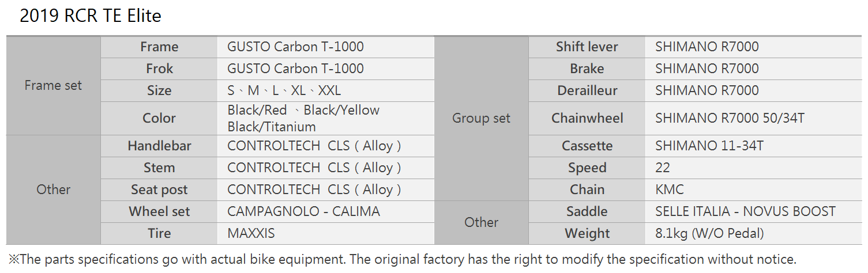Viewport: 868px width, 273px height.
Task: Click the size list S M L XL XXL
Action: (x=284, y=90)
